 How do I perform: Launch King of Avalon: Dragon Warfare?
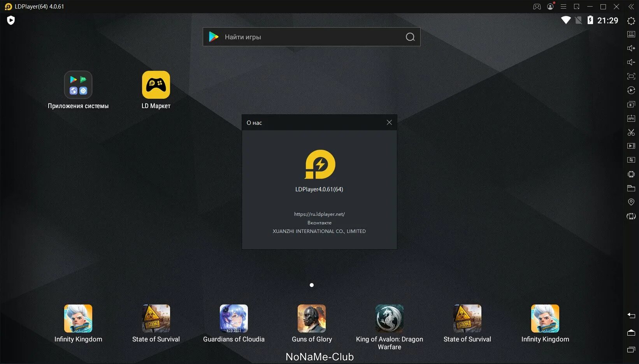click(x=390, y=327)
